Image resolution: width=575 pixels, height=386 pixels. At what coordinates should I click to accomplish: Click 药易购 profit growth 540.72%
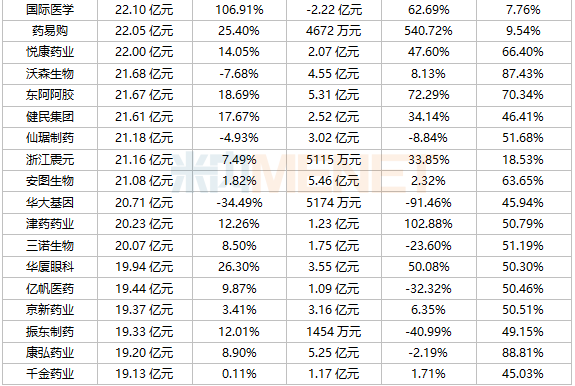(x=428, y=31)
